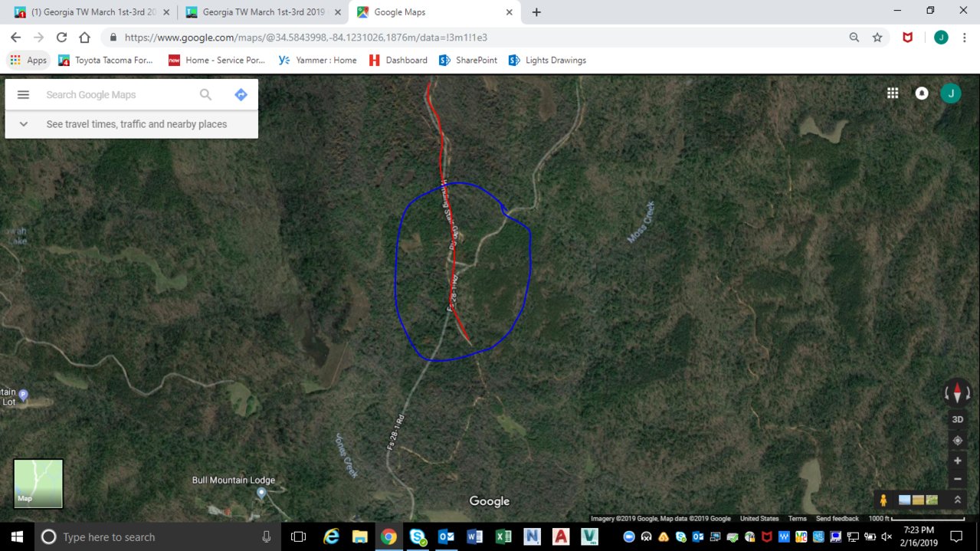980x551 pixels.
Task: Open Excel from the taskbar
Action: (503, 536)
